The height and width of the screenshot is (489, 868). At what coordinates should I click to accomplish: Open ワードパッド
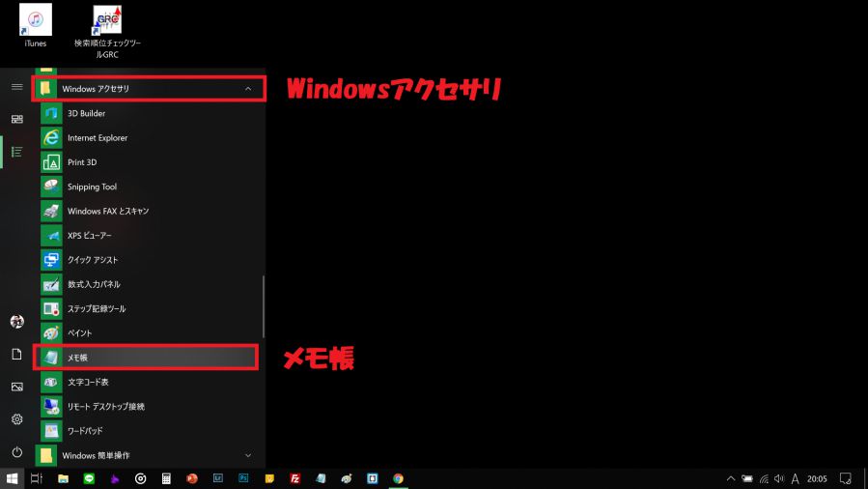pyautogui.click(x=149, y=431)
